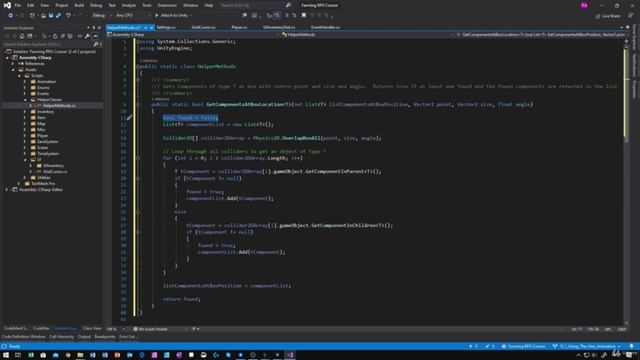Switch to the Player.cs tab
The height and width of the screenshot is (360, 640).
pyautogui.click(x=239, y=27)
